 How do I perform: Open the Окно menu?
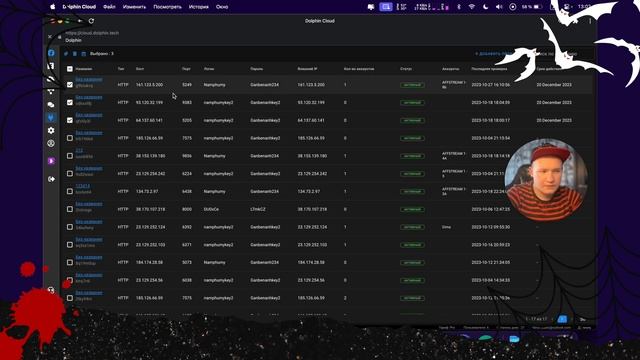[x=222, y=7]
